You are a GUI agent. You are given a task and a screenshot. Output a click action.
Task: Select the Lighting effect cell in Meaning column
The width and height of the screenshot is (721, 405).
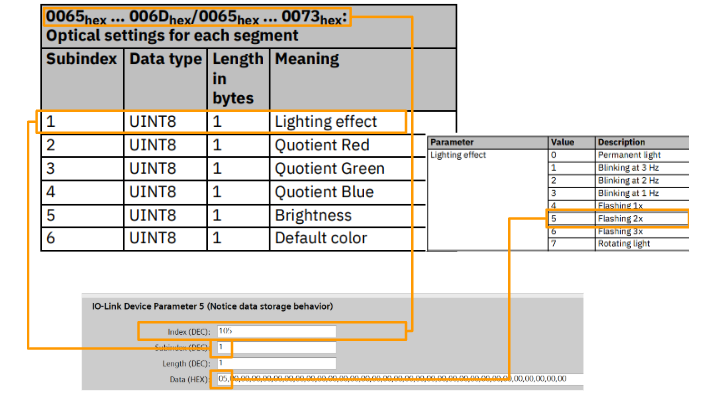click(326, 122)
